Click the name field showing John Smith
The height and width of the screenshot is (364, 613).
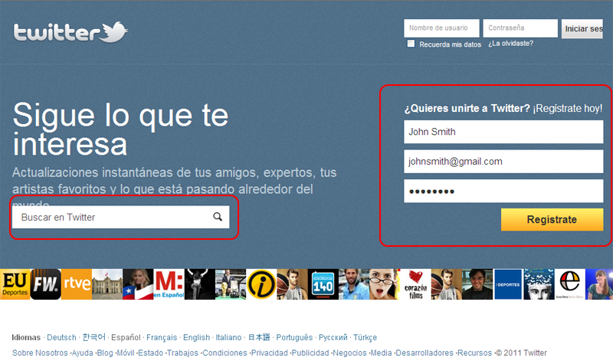point(503,132)
